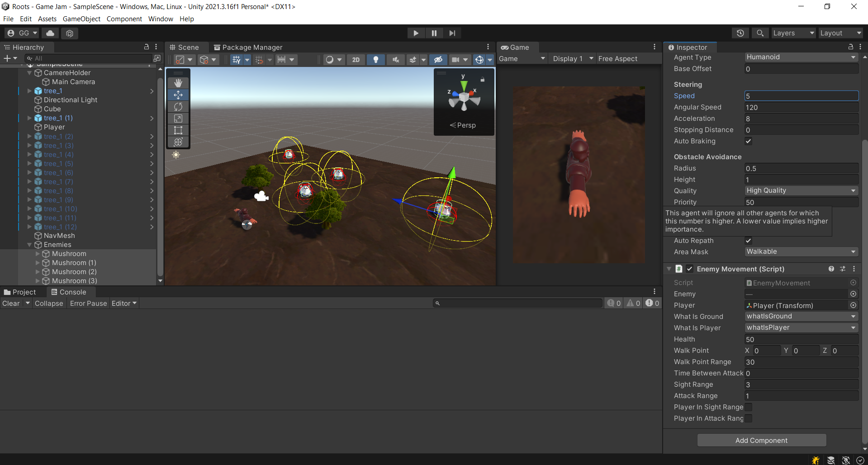
Task: Toggle the Auto Repath checkbox
Action: pos(749,241)
